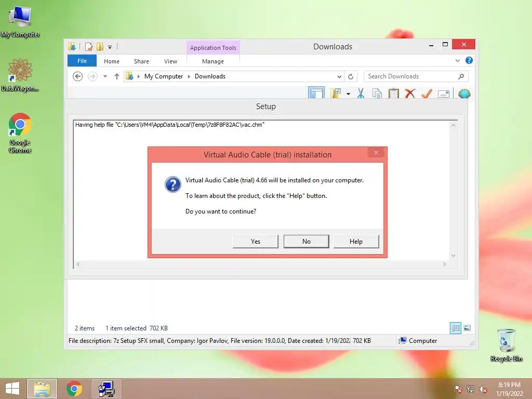Open the address bar history dropdown
The image size is (532, 399).
(x=339, y=76)
